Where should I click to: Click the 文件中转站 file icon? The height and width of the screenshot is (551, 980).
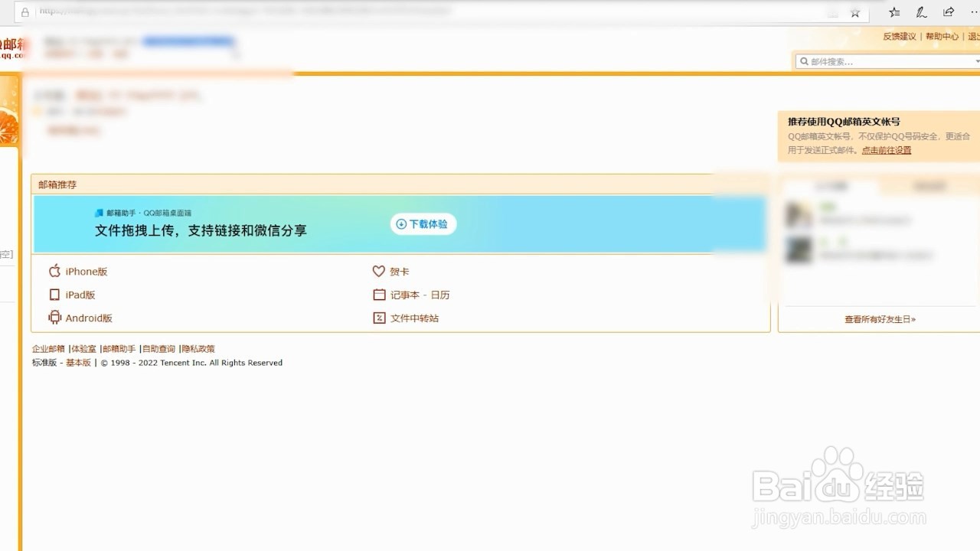379,318
